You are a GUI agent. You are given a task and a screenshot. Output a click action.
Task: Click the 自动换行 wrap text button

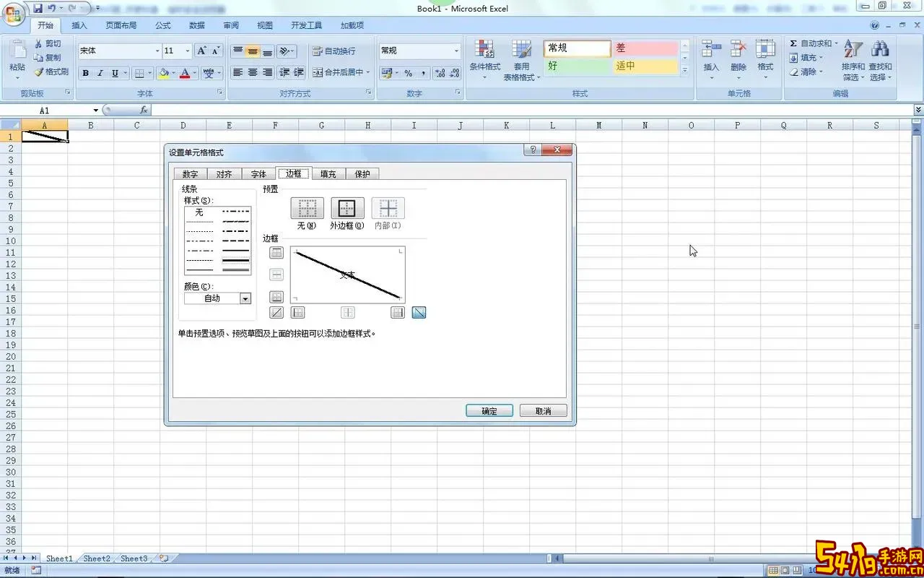pos(334,51)
